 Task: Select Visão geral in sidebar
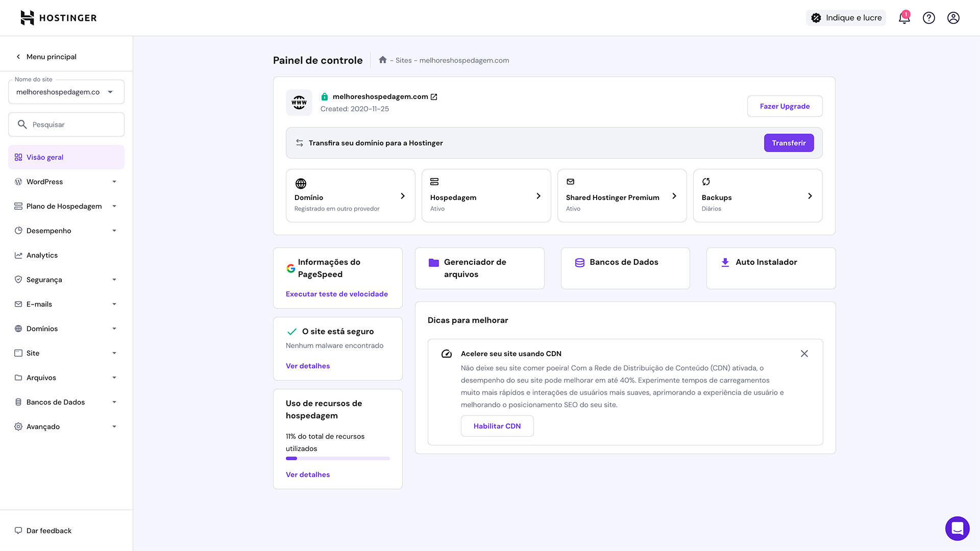(x=66, y=157)
